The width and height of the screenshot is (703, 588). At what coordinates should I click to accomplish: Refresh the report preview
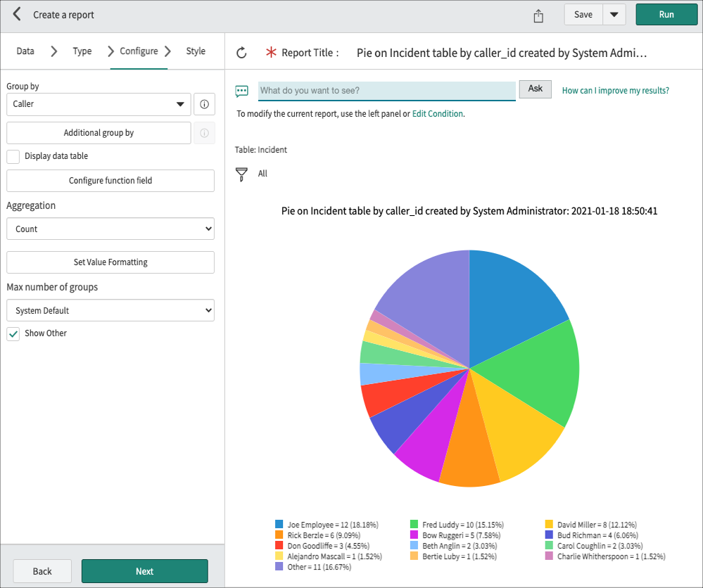241,53
